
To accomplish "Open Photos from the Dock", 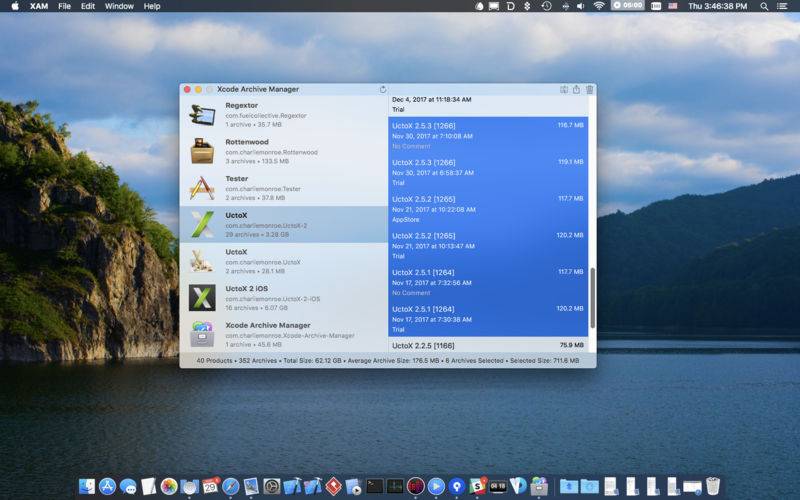I will coord(169,486).
